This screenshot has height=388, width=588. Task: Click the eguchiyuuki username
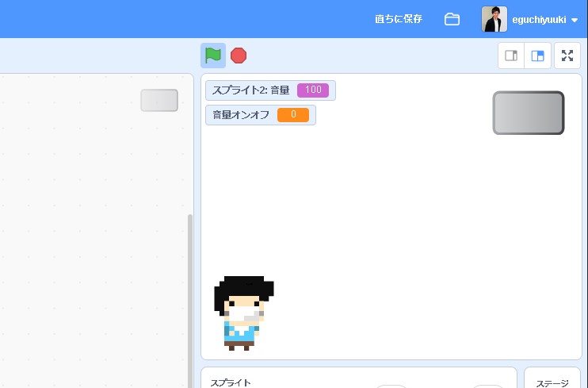tap(539, 19)
